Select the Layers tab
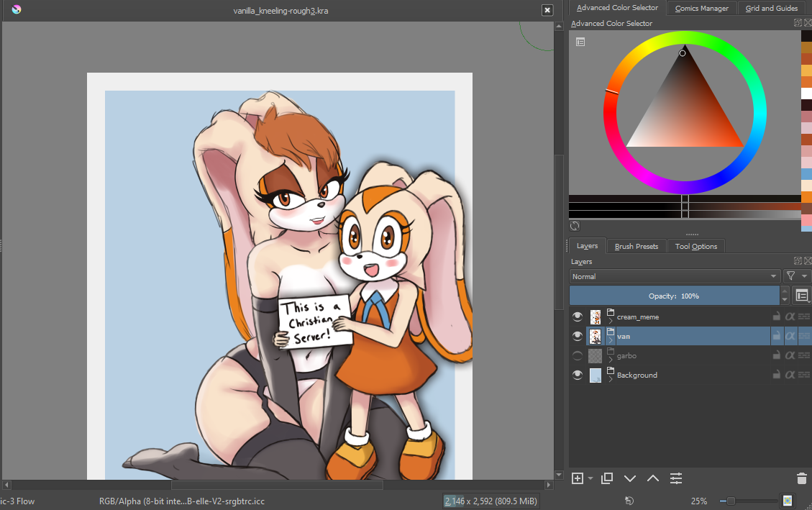The image size is (812, 510). pyautogui.click(x=588, y=246)
